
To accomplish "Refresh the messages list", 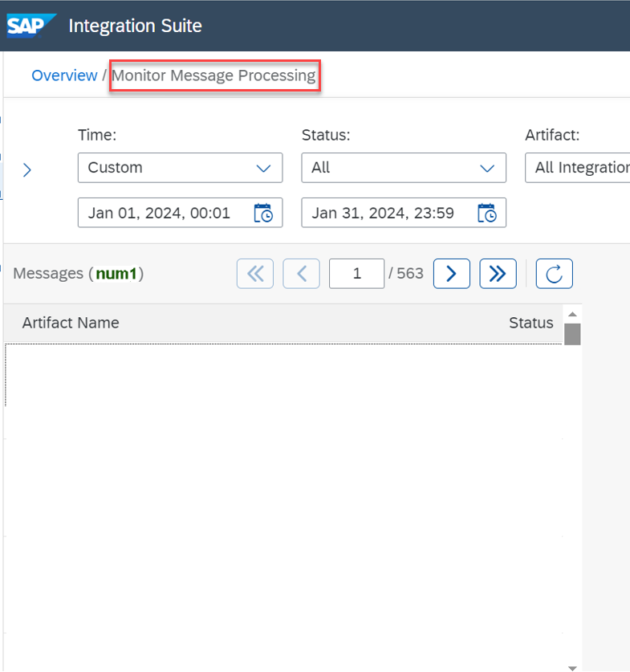I will tap(555, 274).
